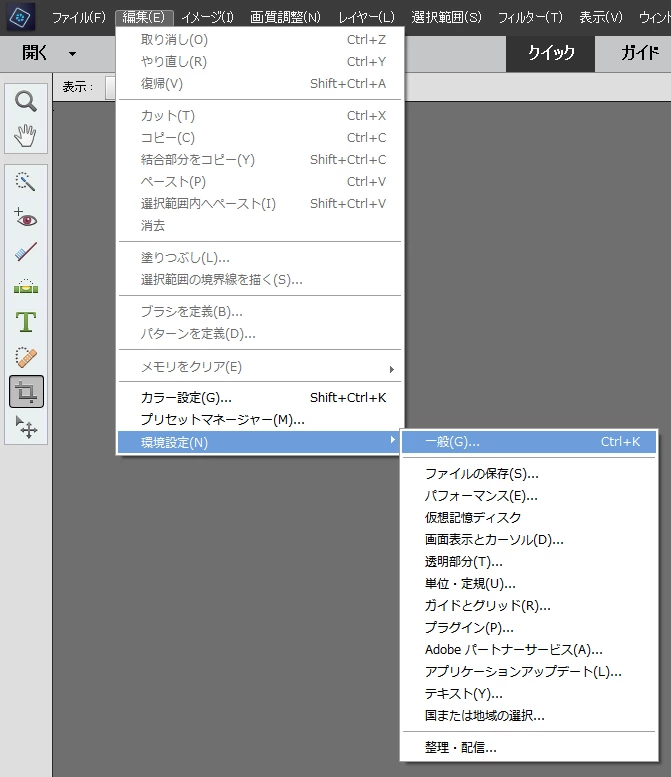This screenshot has width=671, height=777.
Task: Click the 塗りつぶし(L)... fill entry
Action: (260, 258)
